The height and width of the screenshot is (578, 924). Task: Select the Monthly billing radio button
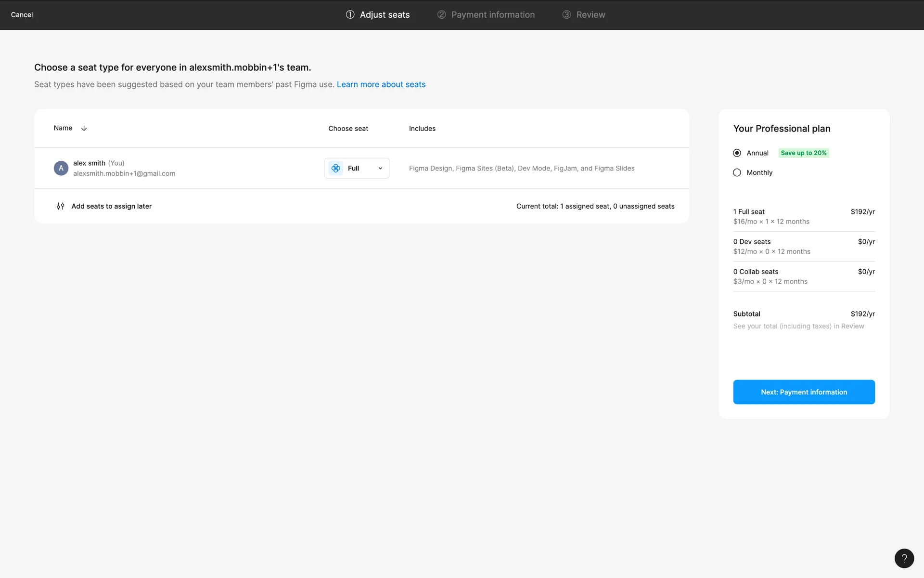pos(737,172)
